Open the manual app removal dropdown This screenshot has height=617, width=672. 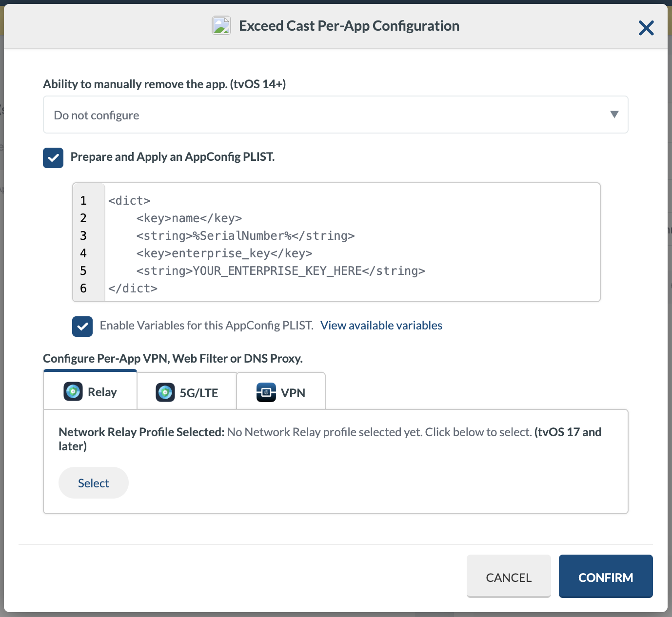point(336,115)
